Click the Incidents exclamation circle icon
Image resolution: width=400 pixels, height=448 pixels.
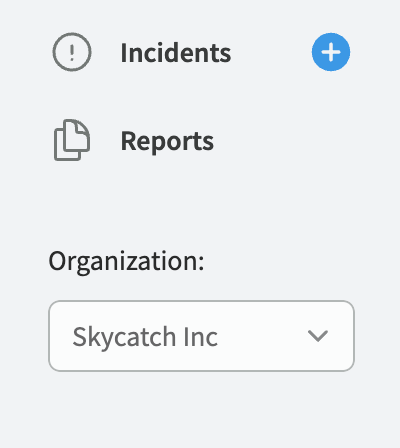pyautogui.click(x=72, y=52)
